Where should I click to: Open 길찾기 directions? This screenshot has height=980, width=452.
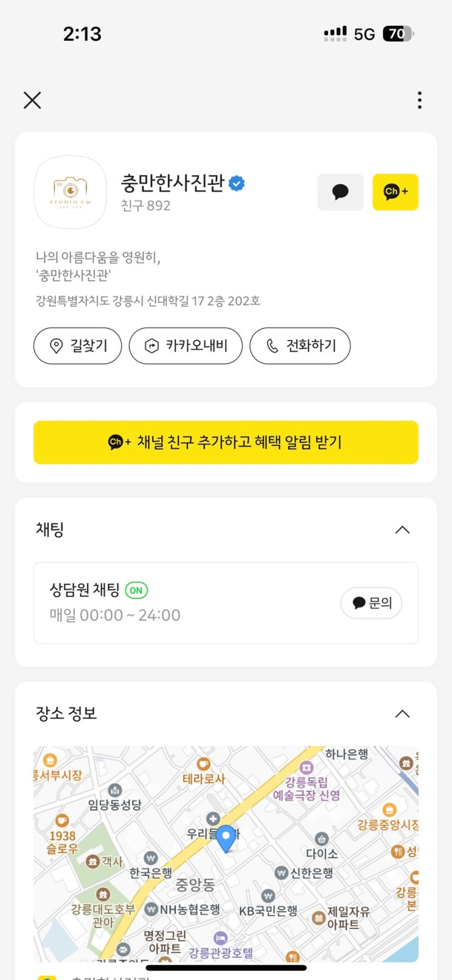point(78,346)
